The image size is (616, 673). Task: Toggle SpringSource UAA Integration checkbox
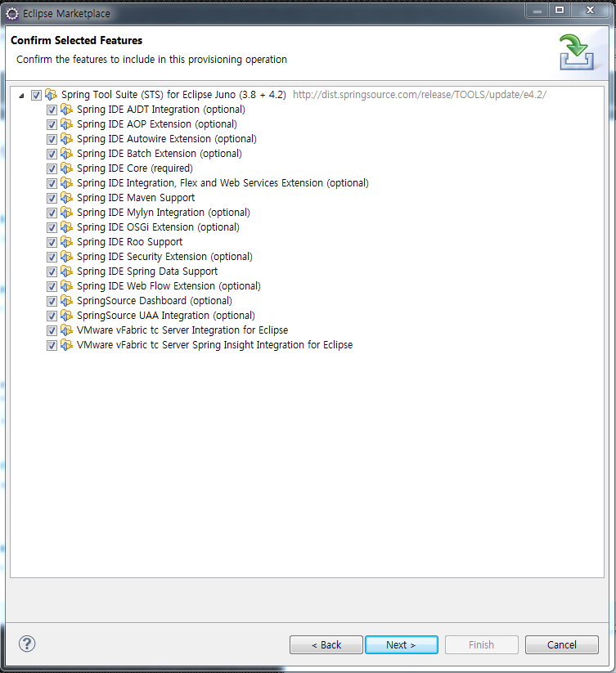click(52, 316)
